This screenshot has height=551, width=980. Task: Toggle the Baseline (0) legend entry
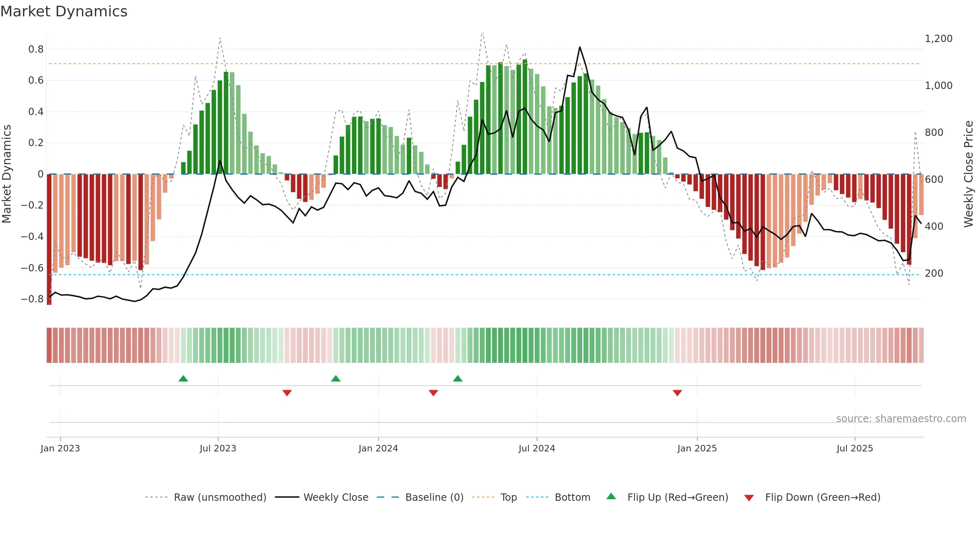coord(420,497)
